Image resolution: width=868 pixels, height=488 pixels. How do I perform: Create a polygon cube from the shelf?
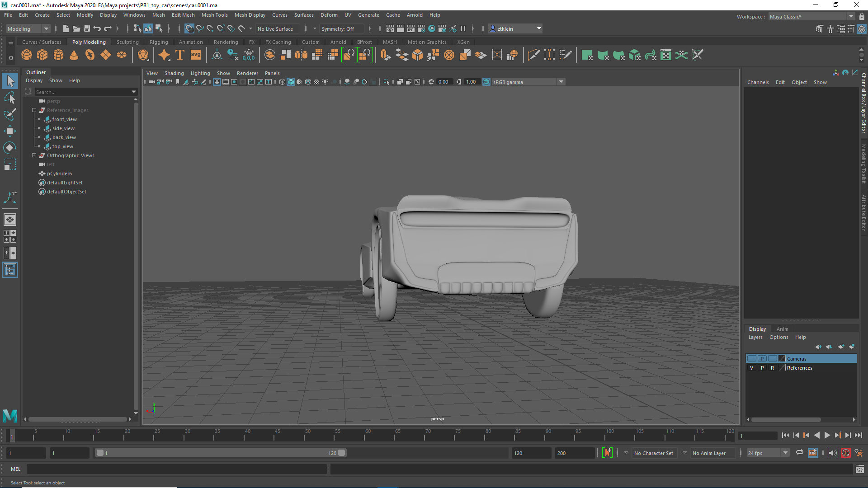click(42, 55)
